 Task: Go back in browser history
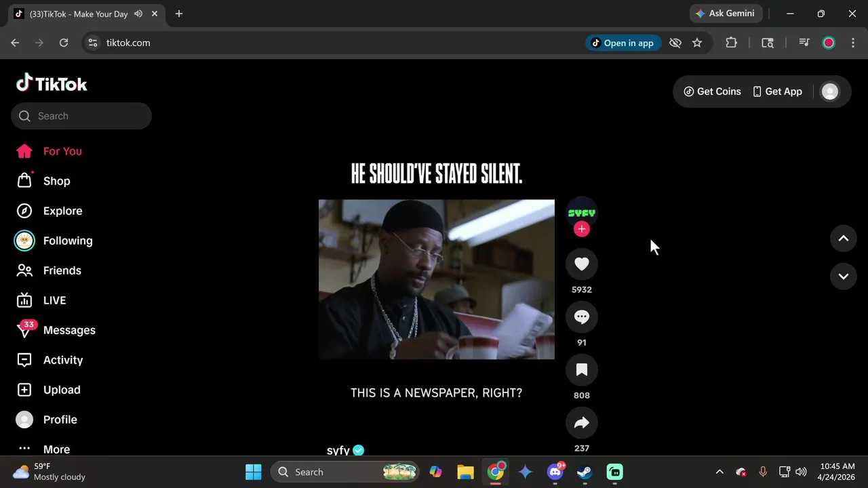(x=15, y=43)
